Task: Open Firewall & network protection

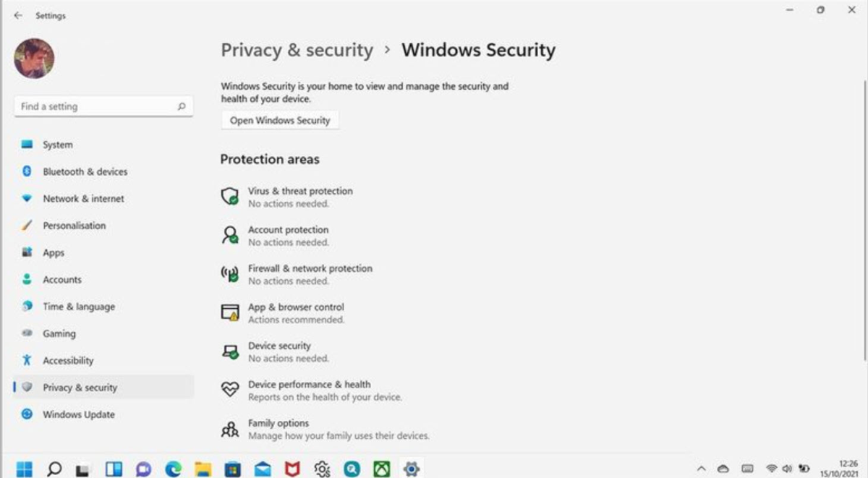Action: [x=310, y=274]
